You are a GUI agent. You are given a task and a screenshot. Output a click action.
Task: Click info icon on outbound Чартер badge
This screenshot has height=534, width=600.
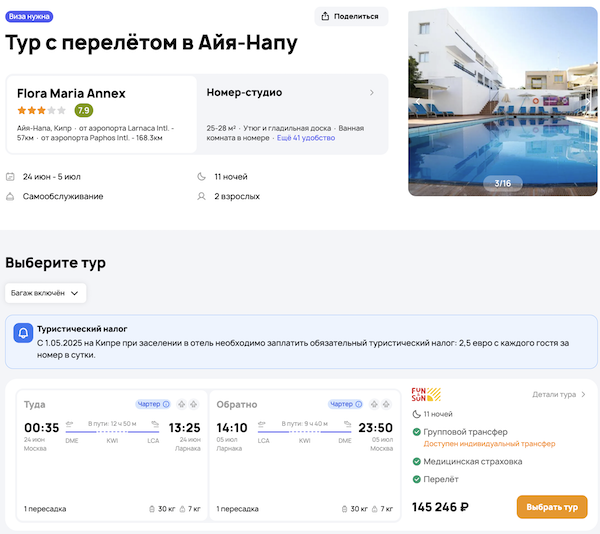(x=166, y=404)
